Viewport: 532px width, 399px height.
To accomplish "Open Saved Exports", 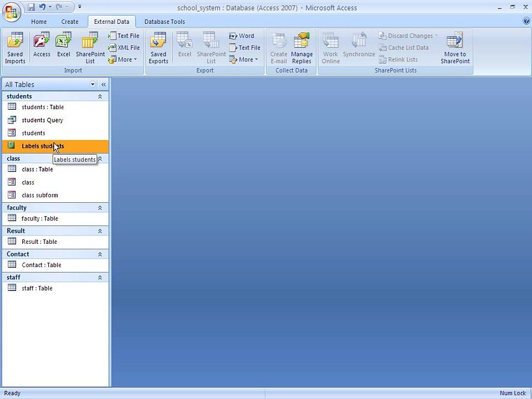I will click(158, 48).
